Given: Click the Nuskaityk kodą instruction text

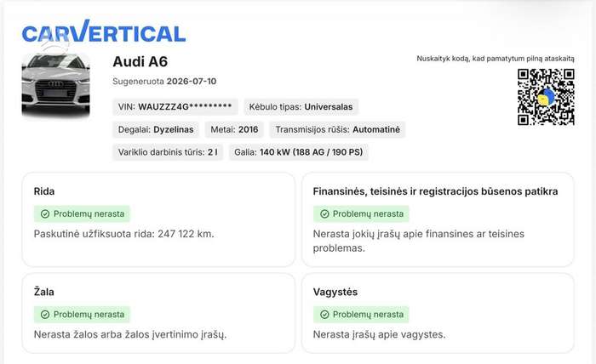Looking at the screenshot, I should (x=496, y=59).
